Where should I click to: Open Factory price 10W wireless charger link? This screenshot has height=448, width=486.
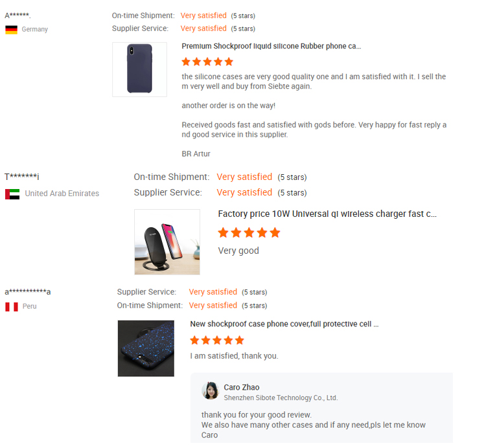[x=327, y=214]
